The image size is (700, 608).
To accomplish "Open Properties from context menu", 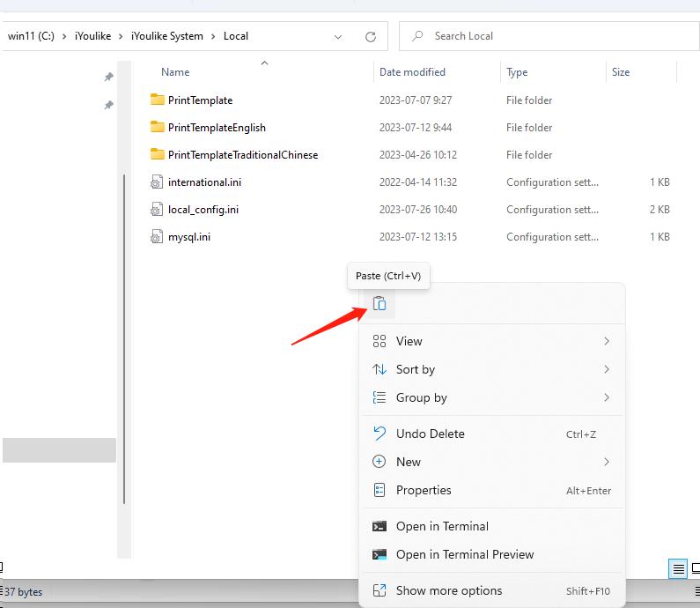I will point(423,490).
